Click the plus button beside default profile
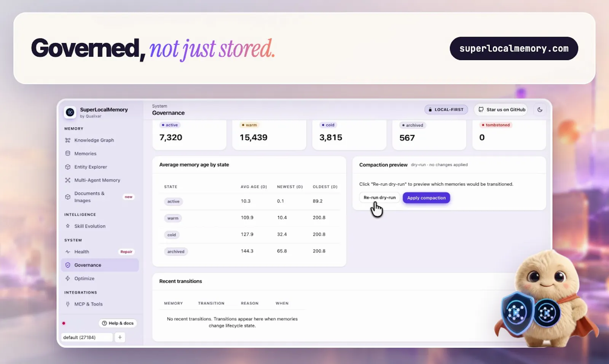Screen dimensions: 609x364 [120, 337]
